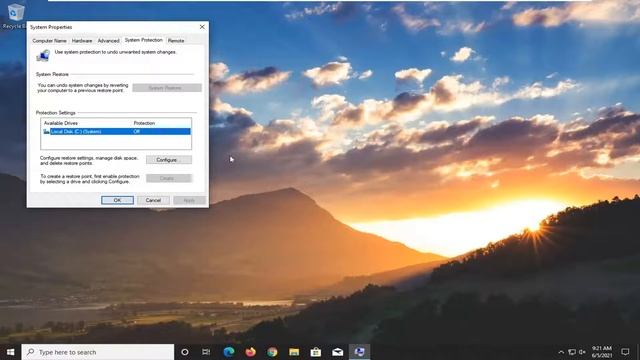Click System Properties taskbar icon
640x360 pixels.
[359, 352]
